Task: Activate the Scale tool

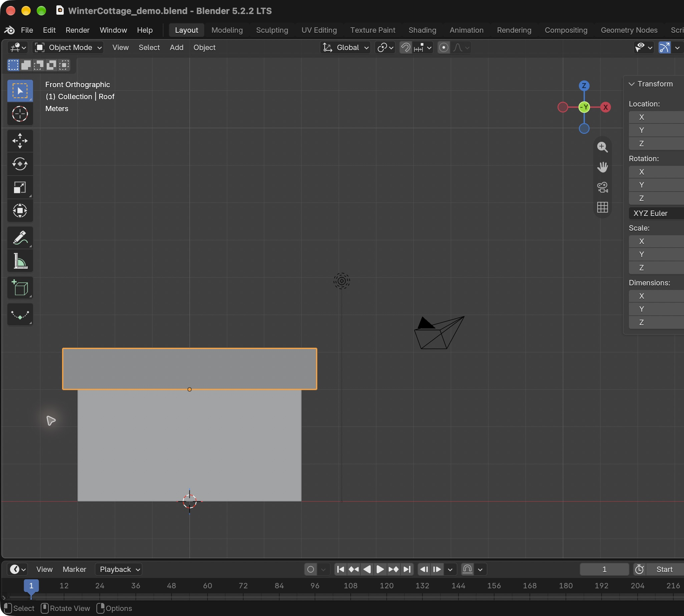Action: click(20, 187)
